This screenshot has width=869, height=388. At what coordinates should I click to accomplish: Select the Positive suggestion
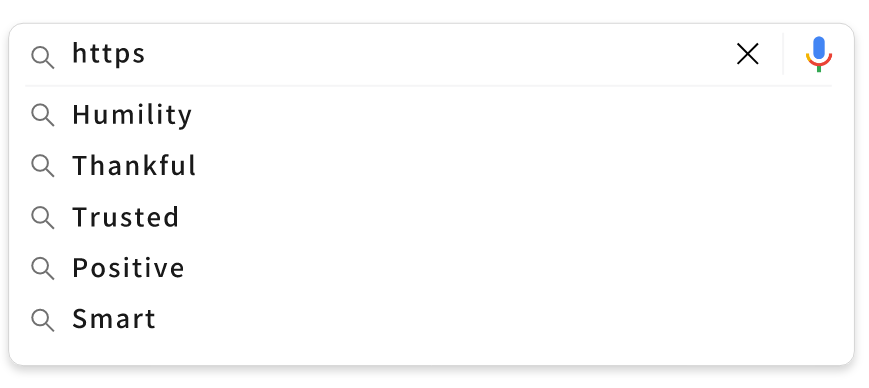tap(128, 268)
